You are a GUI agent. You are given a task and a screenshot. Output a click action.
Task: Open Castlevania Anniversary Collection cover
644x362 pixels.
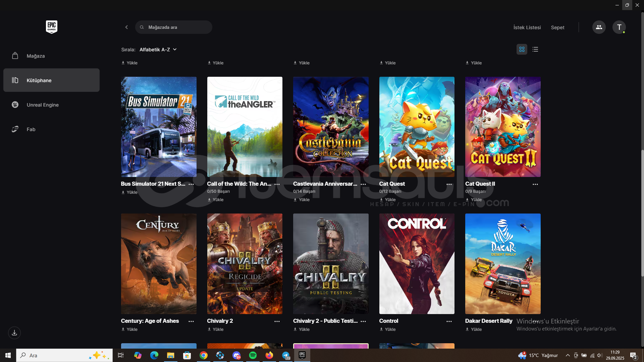pos(331,127)
